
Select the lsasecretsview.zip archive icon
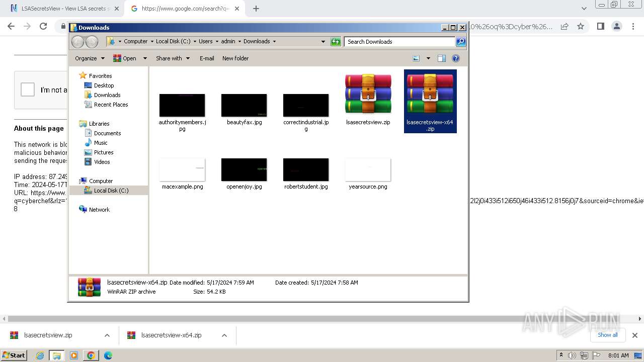point(368,94)
